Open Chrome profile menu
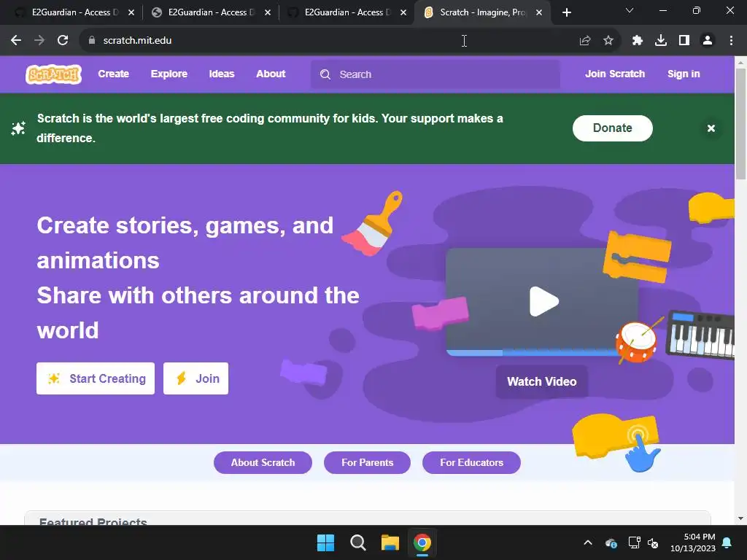The height and width of the screenshot is (560, 747). [708, 41]
